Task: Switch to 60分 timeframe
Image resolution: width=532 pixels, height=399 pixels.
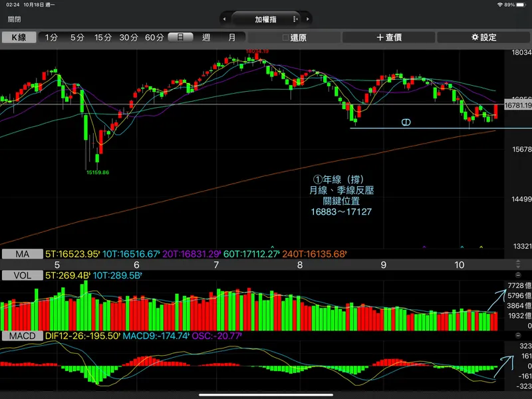Action: click(154, 37)
